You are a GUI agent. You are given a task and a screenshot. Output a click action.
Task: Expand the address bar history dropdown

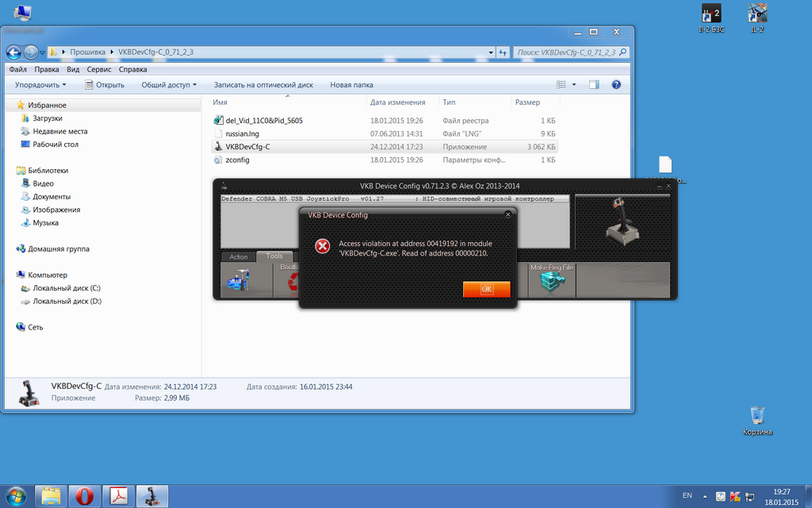[x=491, y=52]
